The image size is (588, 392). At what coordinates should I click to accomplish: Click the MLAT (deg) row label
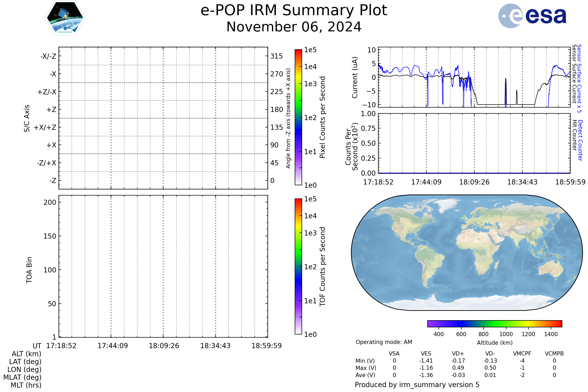click(22, 377)
